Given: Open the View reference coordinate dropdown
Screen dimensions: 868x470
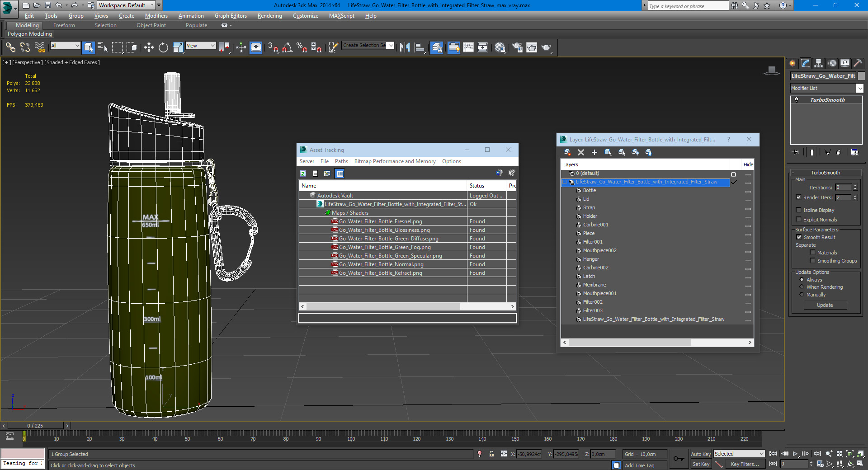Looking at the screenshot, I should pyautogui.click(x=201, y=46).
